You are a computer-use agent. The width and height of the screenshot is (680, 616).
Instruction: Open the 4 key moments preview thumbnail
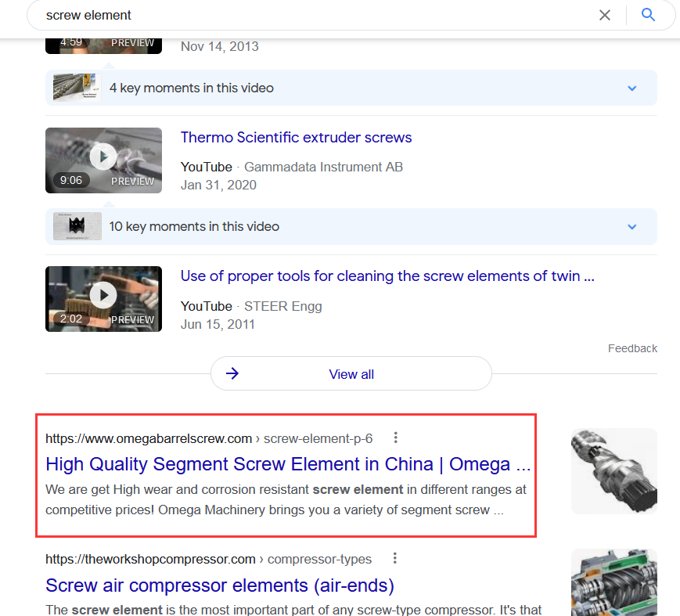pyautogui.click(x=77, y=88)
